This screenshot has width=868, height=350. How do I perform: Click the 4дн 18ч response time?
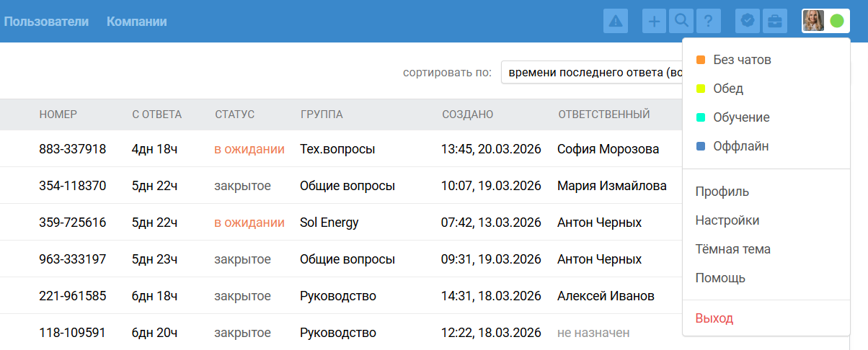[155, 149]
